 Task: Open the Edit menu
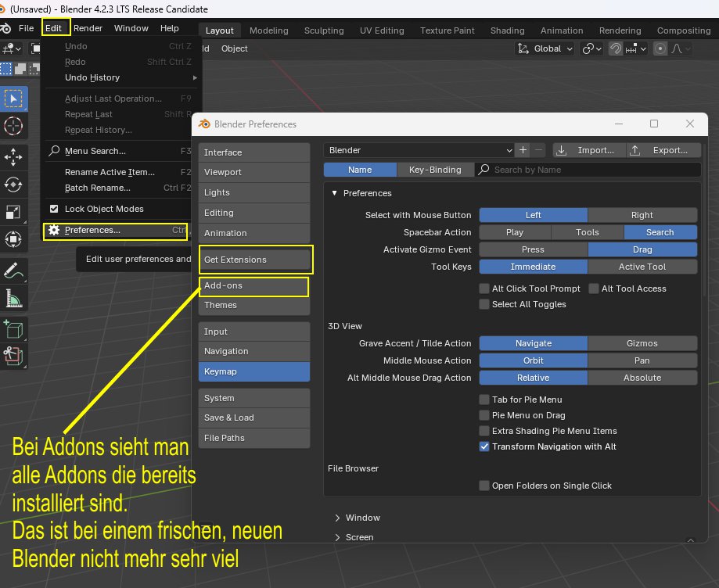(54, 28)
